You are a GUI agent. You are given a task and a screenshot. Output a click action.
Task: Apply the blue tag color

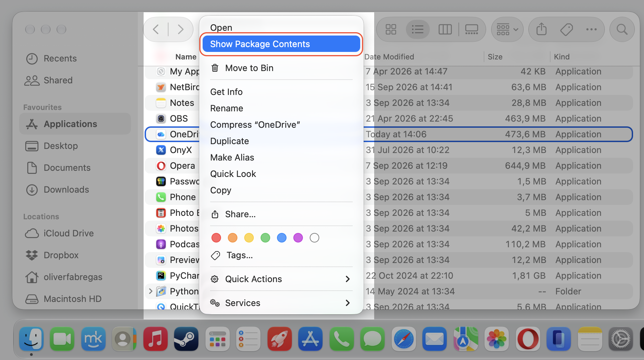[282, 238]
